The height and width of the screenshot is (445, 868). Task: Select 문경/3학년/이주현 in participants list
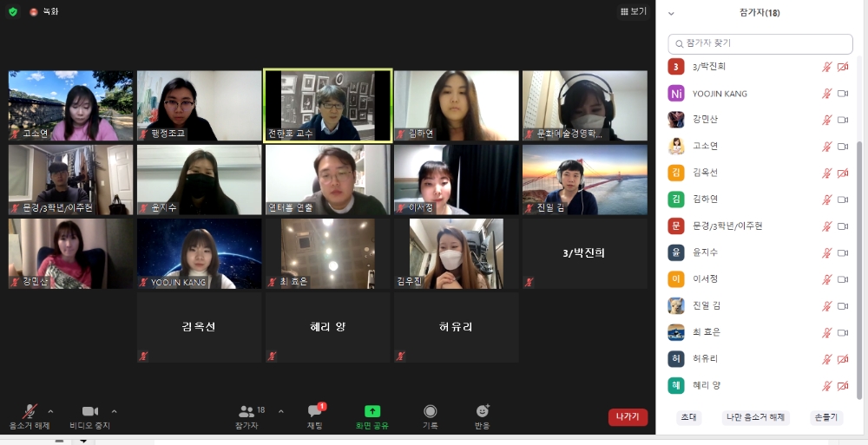point(760,226)
